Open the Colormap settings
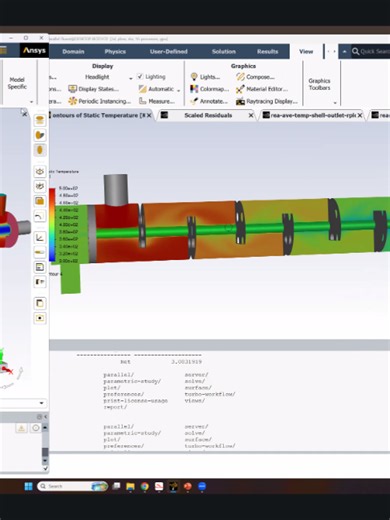This screenshot has width=390, height=520. point(209,89)
